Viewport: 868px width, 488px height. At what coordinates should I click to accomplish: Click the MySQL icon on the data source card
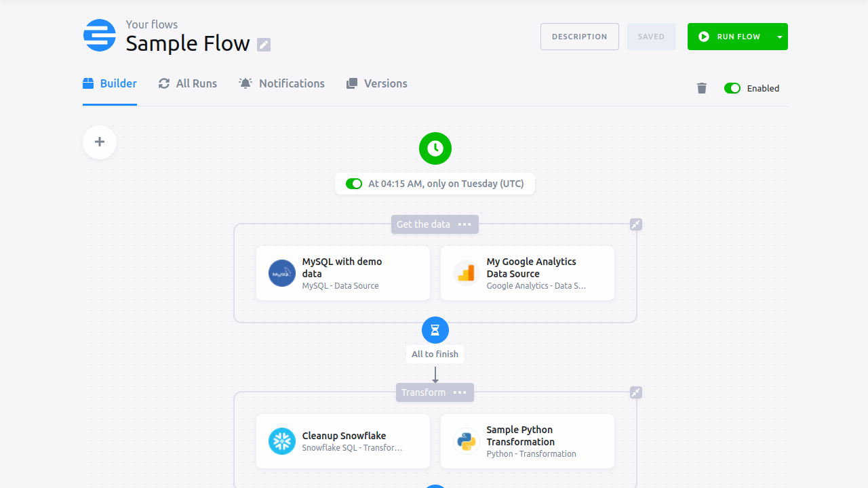[x=281, y=273]
